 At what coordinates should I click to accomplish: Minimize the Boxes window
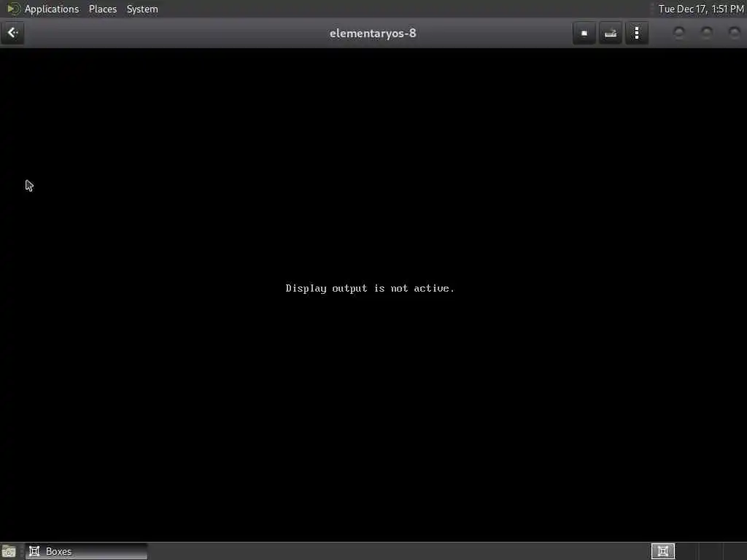coord(679,32)
